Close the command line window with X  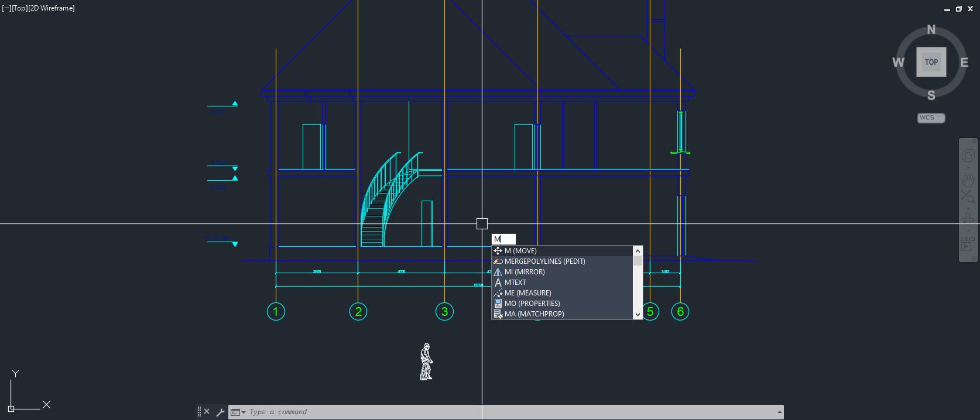pyautogui.click(x=207, y=412)
